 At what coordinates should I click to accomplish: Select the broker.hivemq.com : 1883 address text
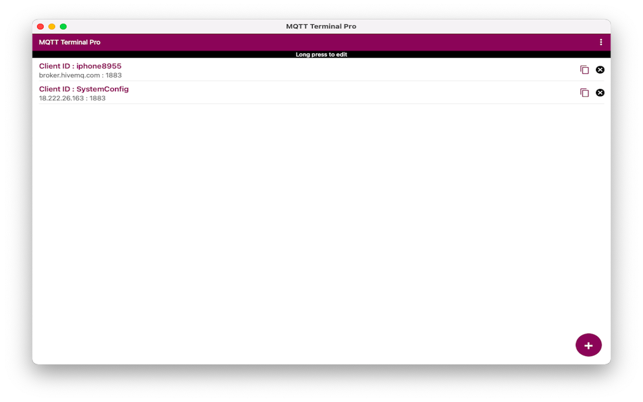(x=80, y=76)
